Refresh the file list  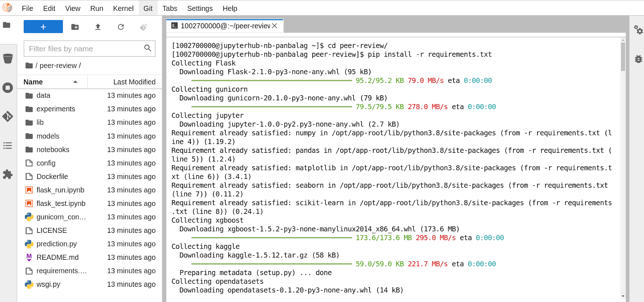point(121,27)
